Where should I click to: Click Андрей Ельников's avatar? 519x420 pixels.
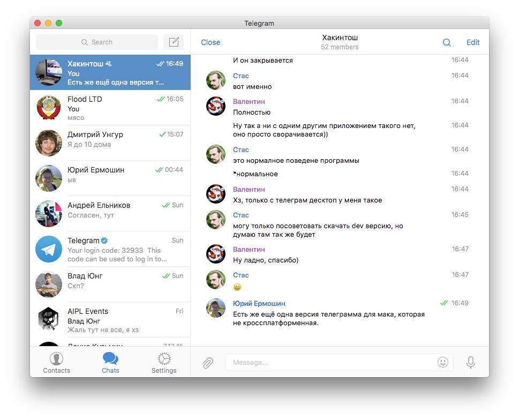pos(49,213)
